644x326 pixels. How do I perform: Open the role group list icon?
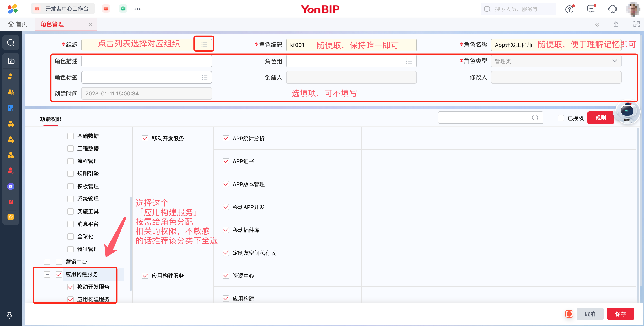[409, 61]
